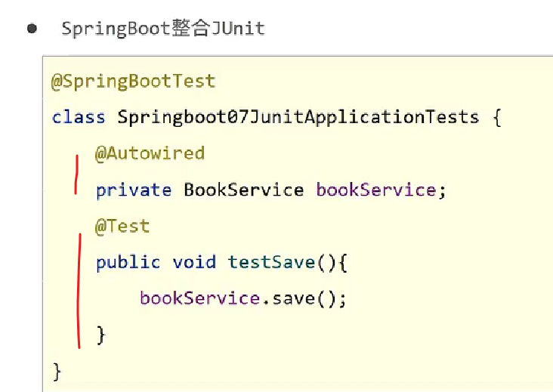This screenshot has height=392, width=553.
Task: Click the 'private' keyword
Action: tap(134, 190)
